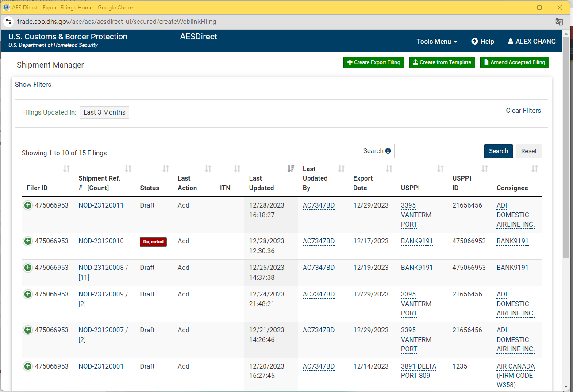
Task: Toggle the Last 3 Months filter
Action: (x=104, y=112)
